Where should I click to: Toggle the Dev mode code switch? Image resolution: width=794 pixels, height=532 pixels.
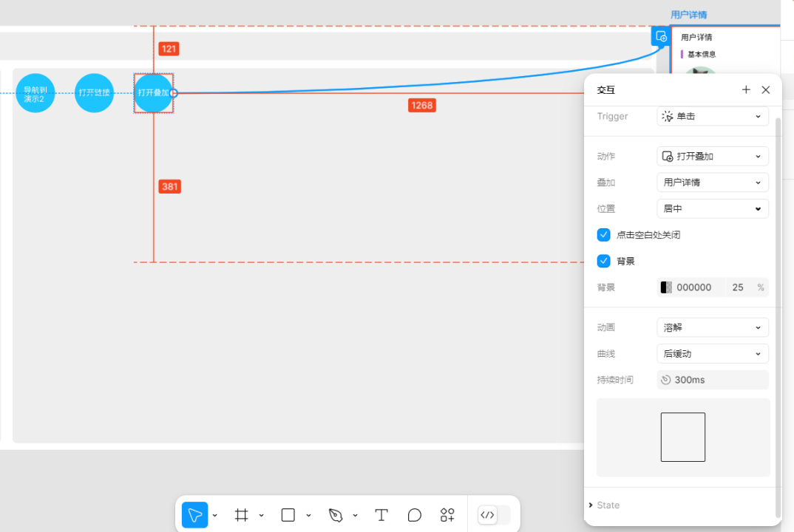coord(494,515)
